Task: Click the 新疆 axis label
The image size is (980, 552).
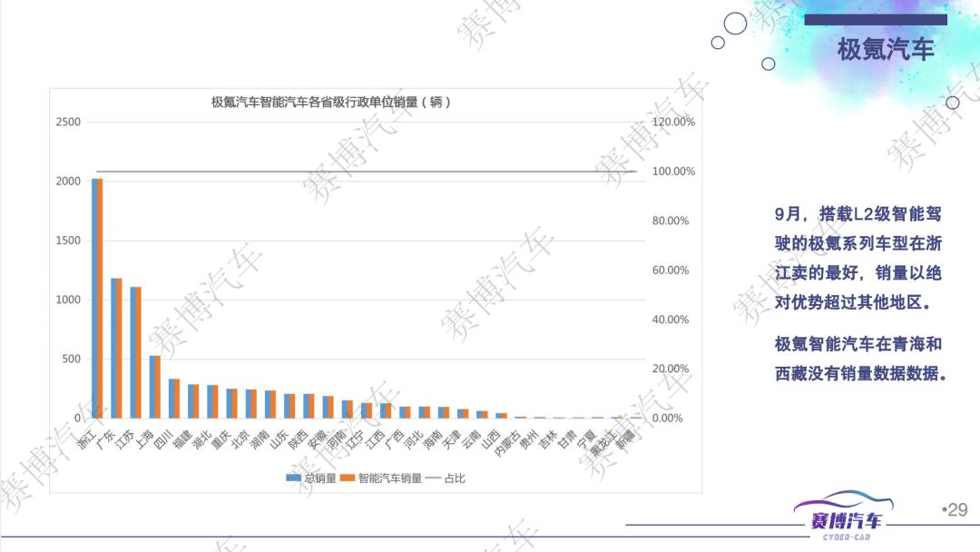Action: click(x=626, y=439)
